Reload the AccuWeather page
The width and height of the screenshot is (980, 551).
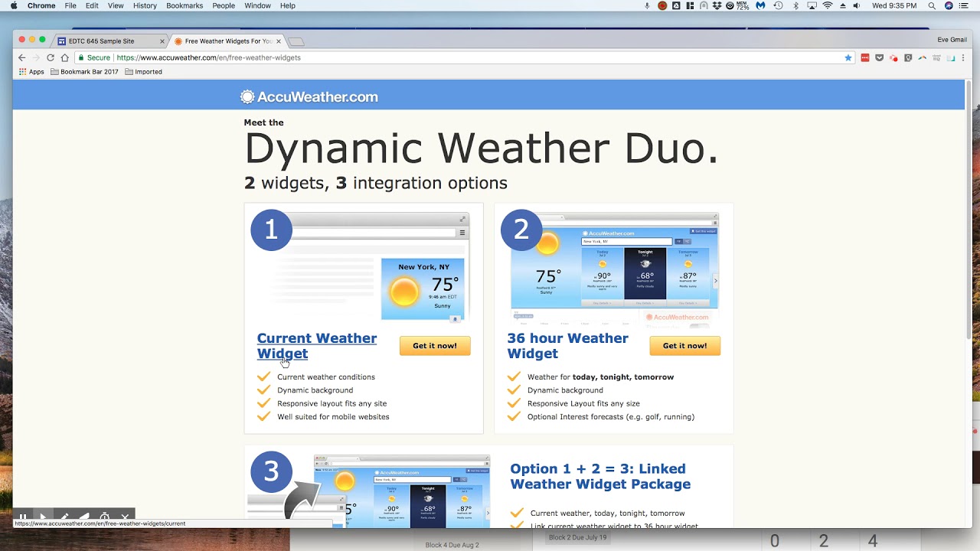51,57
